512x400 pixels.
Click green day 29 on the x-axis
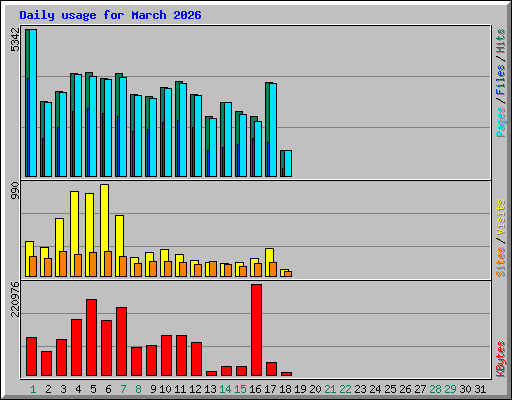point(450,389)
